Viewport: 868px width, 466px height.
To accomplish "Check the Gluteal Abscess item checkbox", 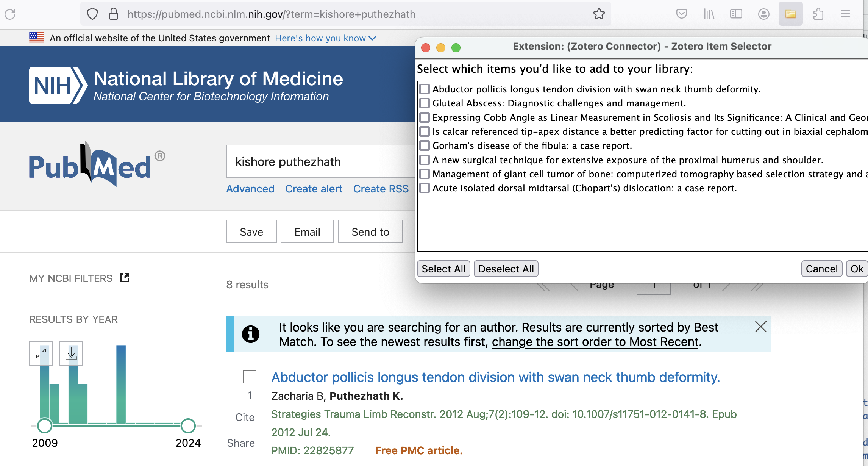I will tap(425, 103).
